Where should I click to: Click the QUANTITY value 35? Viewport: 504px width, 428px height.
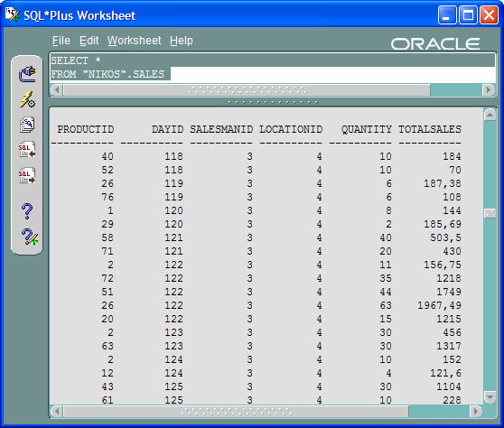click(x=386, y=278)
